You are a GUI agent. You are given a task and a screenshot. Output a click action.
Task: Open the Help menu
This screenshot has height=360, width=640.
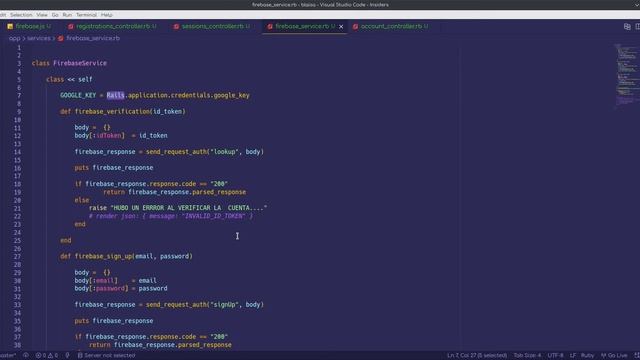click(x=107, y=15)
